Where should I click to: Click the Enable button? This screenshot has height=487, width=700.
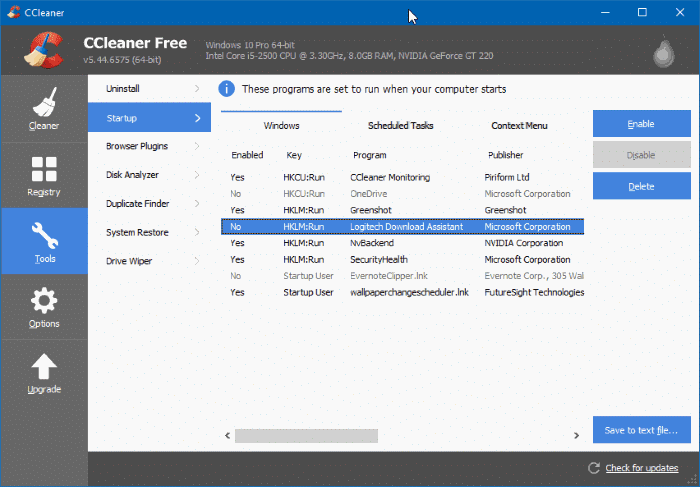[x=642, y=124]
